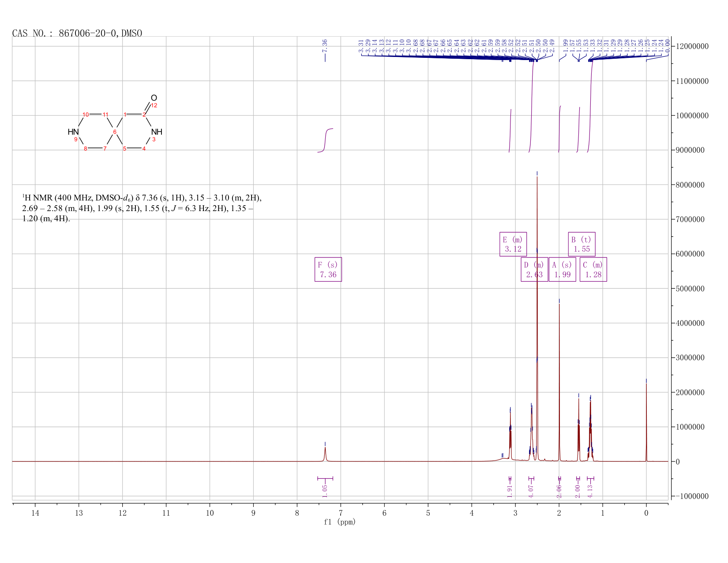Screen dimensions: 728x563
Task: Click the CAS NO. 867006-20-0 title text
Action: click(x=77, y=33)
